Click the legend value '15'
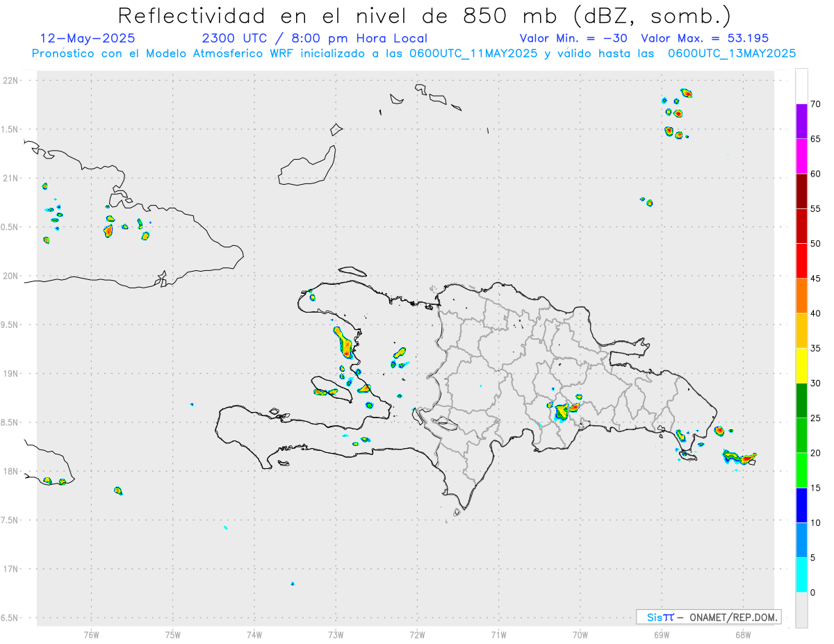Image resolution: width=834 pixels, height=644 pixels. [x=817, y=488]
